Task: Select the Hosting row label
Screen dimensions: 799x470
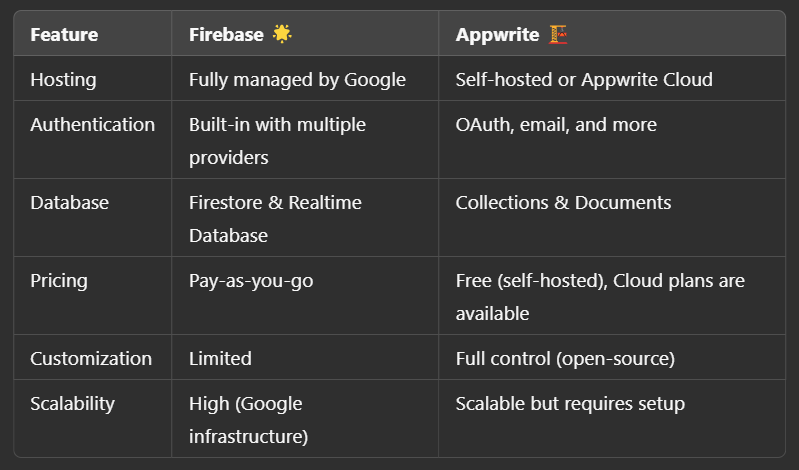Action: tap(62, 79)
